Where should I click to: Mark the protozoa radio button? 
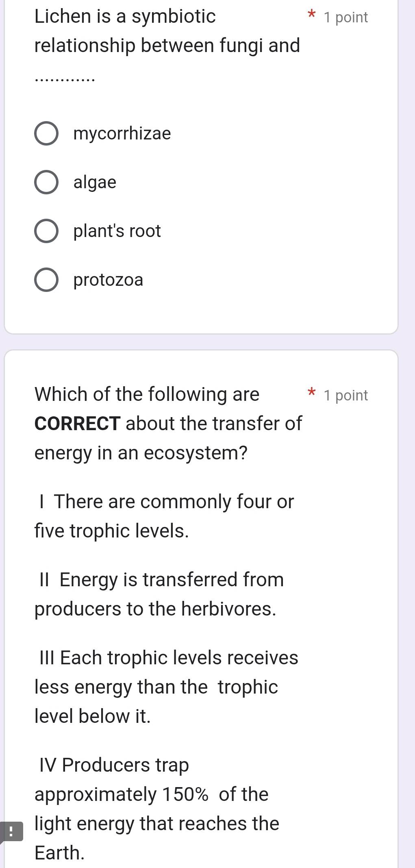tap(46, 280)
